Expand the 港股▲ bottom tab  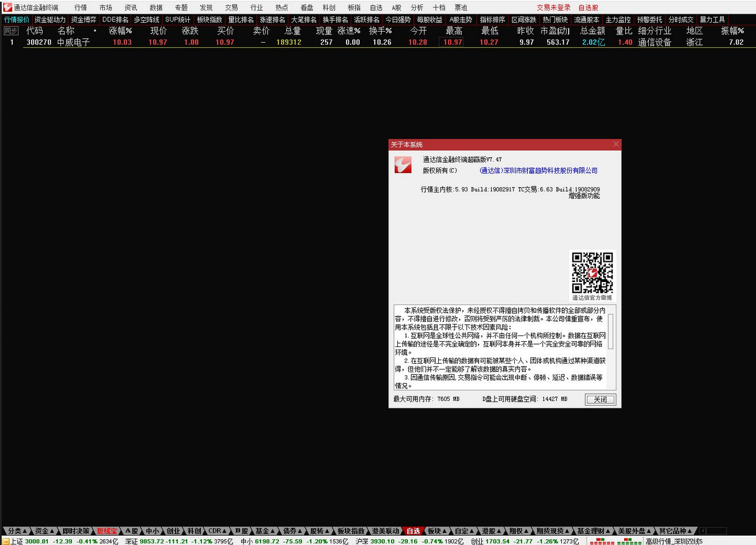click(491, 531)
